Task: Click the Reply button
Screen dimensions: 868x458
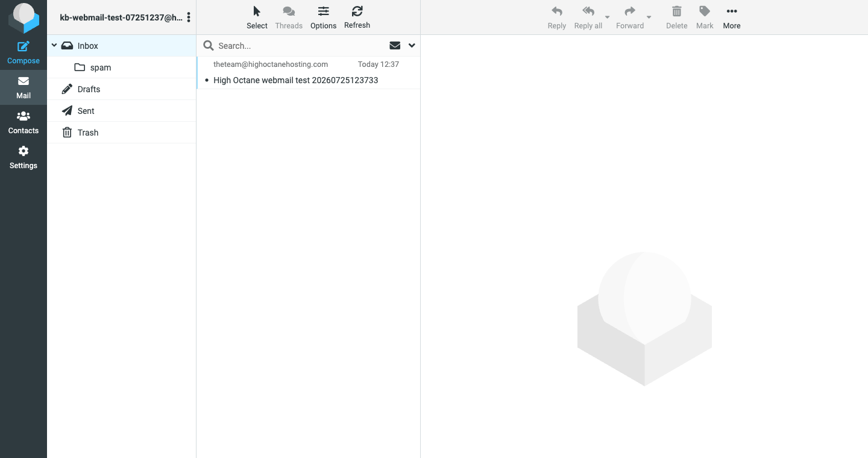Action: pyautogui.click(x=557, y=17)
